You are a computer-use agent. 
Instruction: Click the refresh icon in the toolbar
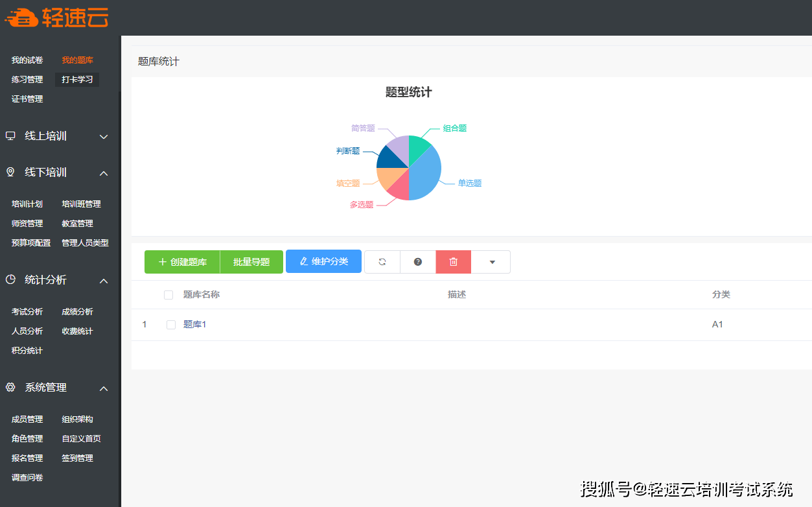click(x=382, y=261)
